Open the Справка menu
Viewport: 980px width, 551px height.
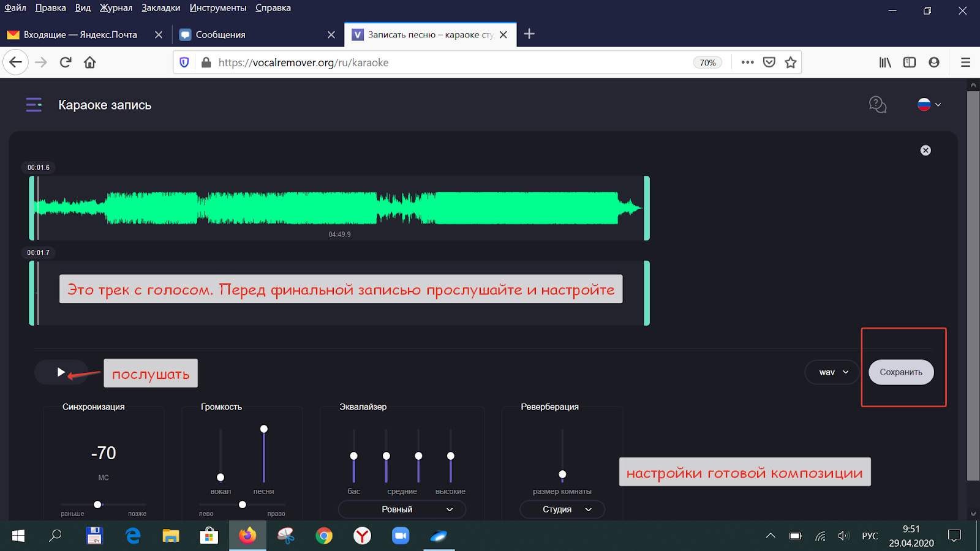click(273, 8)
